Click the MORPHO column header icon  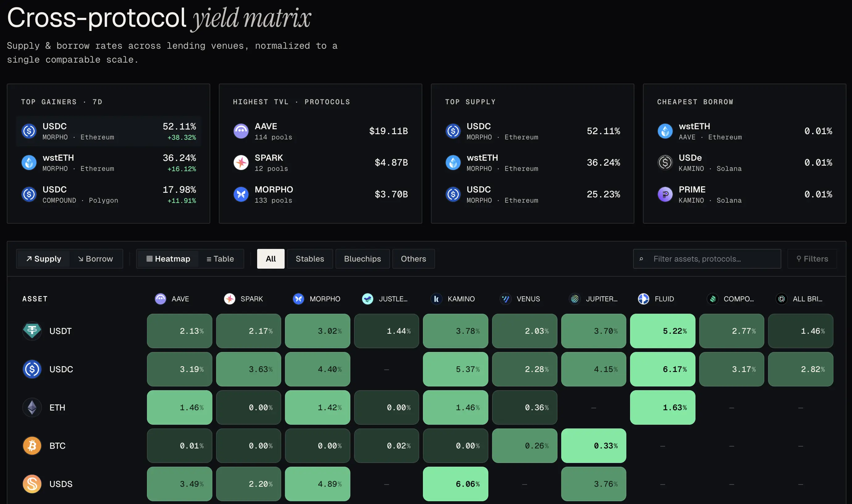[299, 299]
